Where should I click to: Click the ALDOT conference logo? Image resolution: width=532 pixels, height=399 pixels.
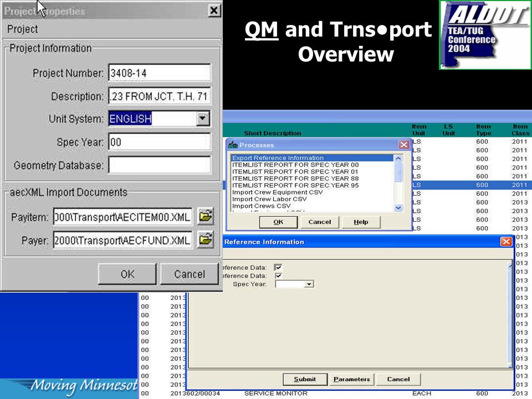[x=485, y=35]
